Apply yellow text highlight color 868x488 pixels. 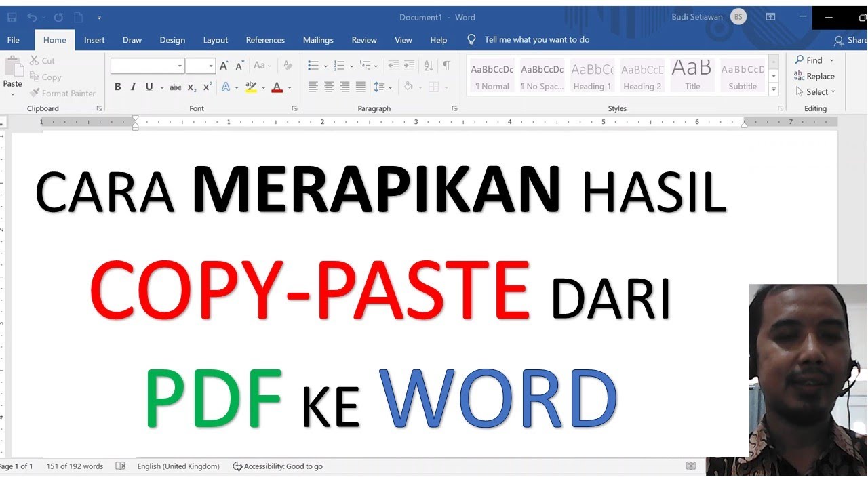250,87
